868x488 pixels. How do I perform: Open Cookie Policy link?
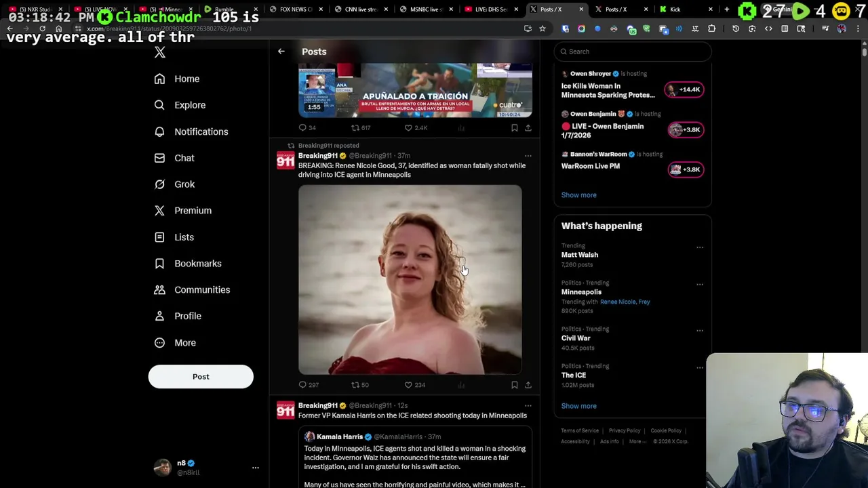666,430
